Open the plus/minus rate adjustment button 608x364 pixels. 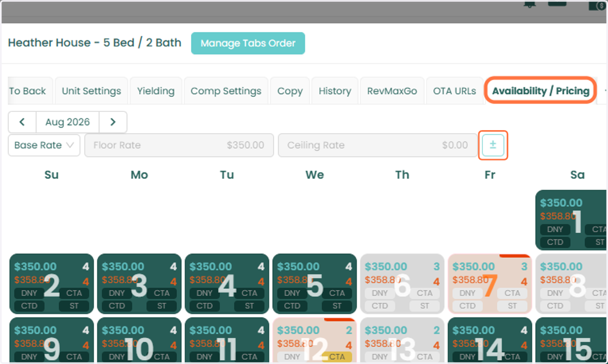493,145
